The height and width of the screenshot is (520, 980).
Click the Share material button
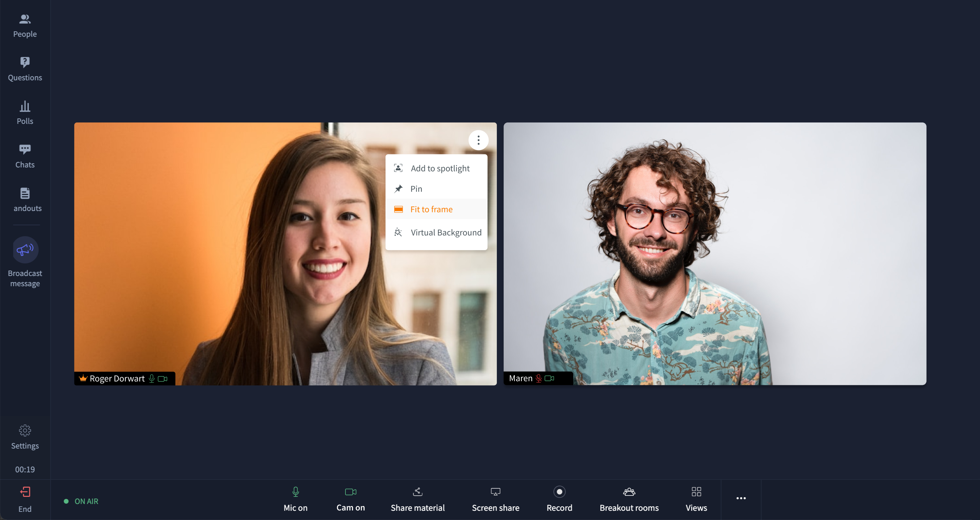(417, 499)
